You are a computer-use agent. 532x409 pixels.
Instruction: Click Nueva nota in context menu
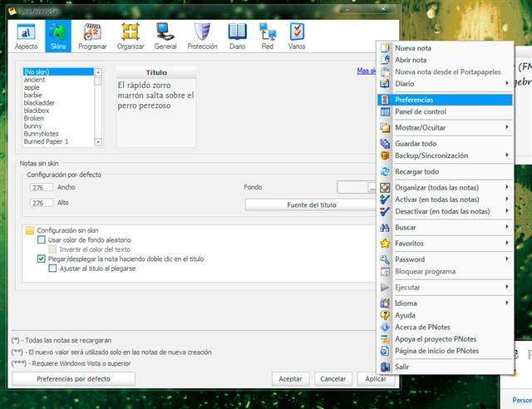point(411,48)
